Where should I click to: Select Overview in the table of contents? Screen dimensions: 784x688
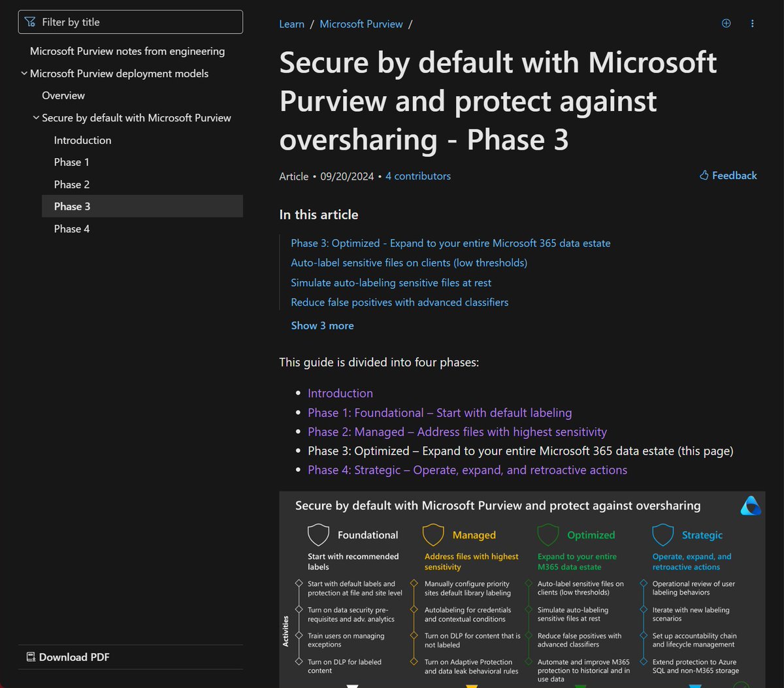pyautogui.click(x=63, y=95)
